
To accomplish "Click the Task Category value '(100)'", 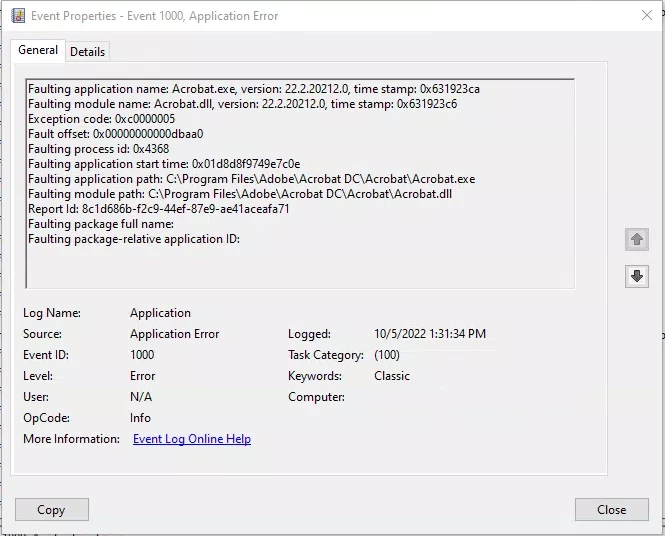I will pyautogui.click(x=387, y=355).
